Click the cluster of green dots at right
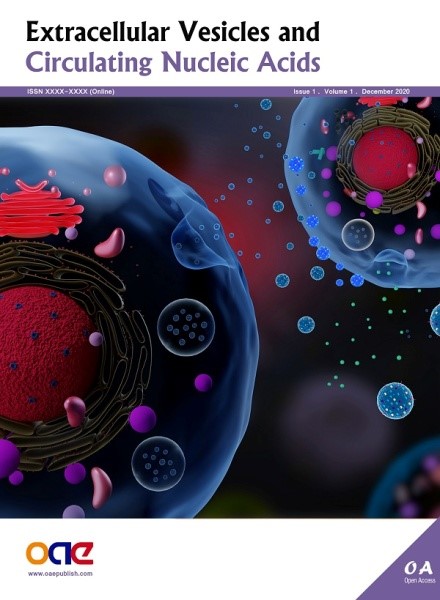 point(363,337)
